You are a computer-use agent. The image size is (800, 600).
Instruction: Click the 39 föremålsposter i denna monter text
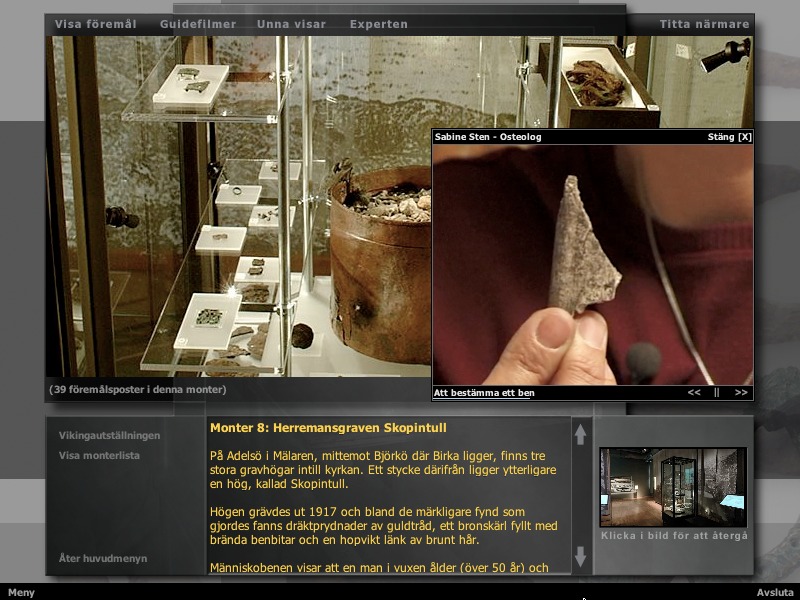(x=138, y=389)
